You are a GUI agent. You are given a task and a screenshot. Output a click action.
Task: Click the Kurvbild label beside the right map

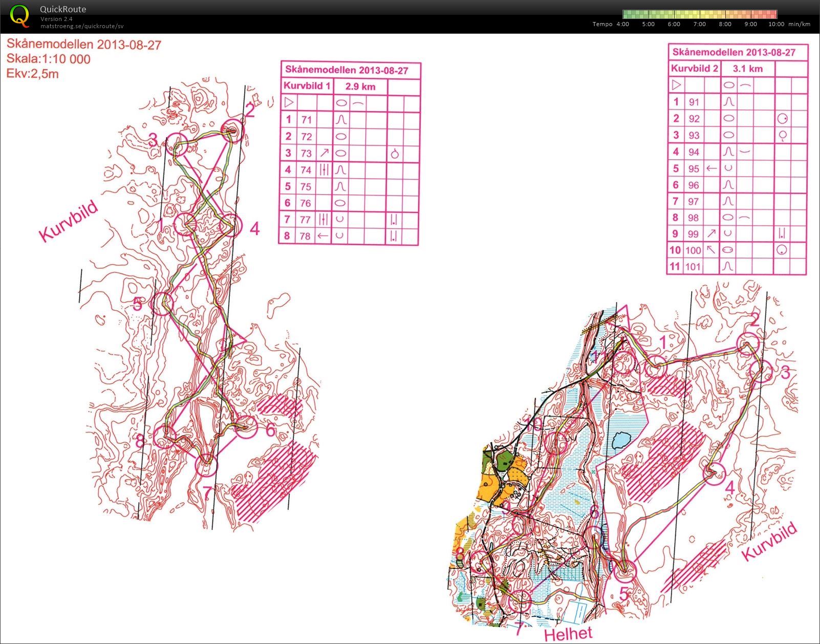coord(769,541)
